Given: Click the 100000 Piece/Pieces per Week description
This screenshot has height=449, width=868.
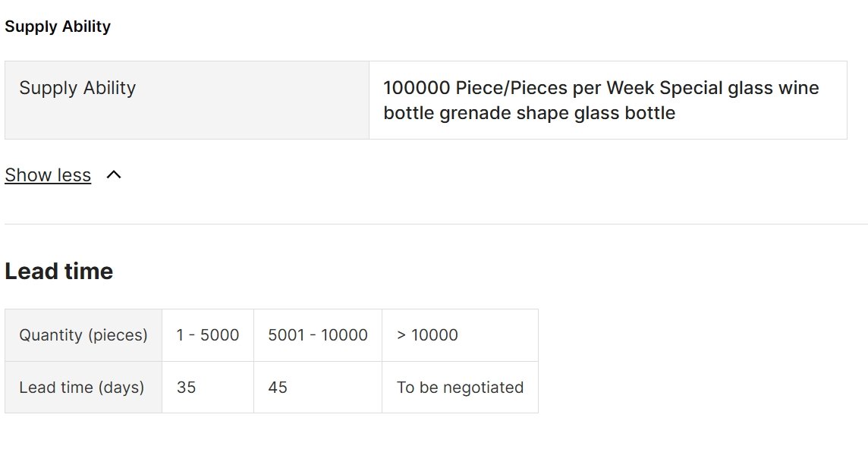Looking at the screenshot, I should pyautogui.click(x=608, y=100).
